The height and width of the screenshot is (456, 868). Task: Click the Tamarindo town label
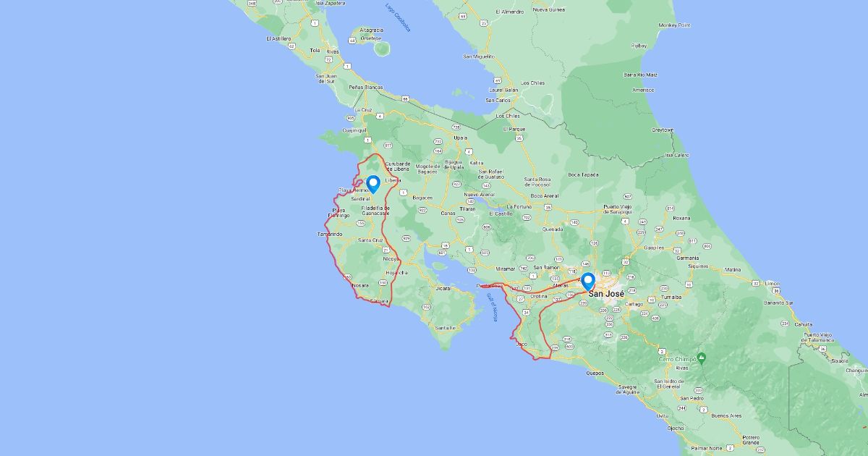click(330, 235)
